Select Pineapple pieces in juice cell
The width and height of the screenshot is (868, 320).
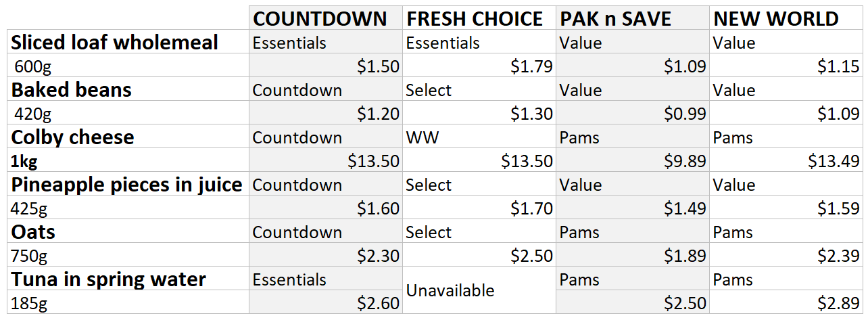128,184
